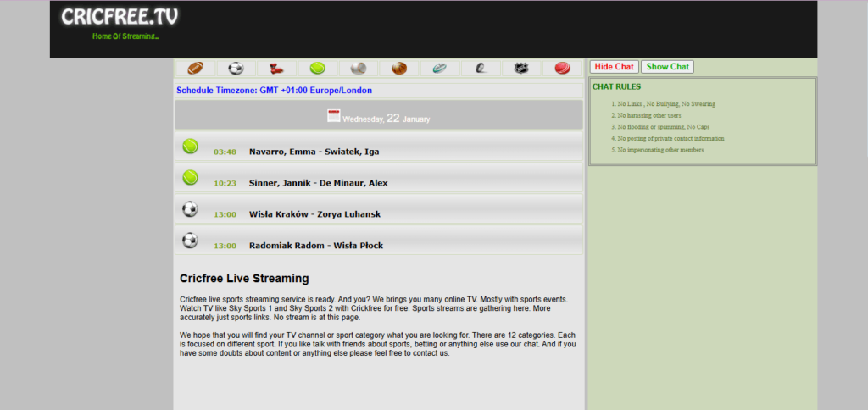Open Radomiak Radom - Wisła Płock match
The height and width of the screenshot is (410, 868).
[x=316, y=246]
